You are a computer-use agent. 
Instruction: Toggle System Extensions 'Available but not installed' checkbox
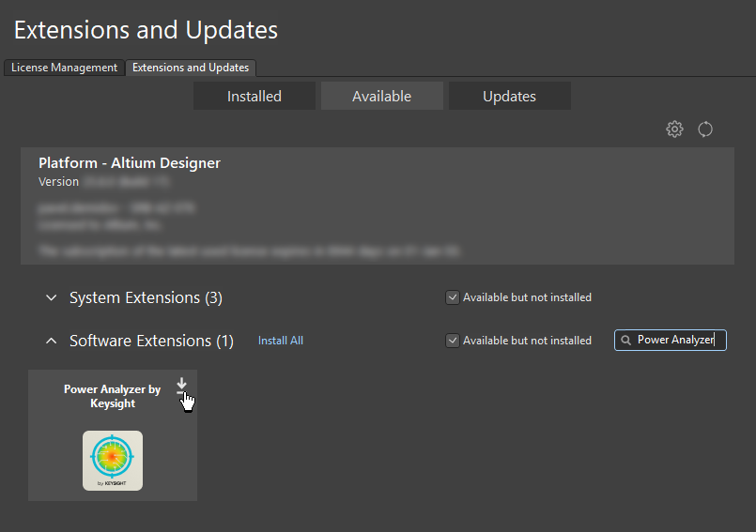pyautogui.click(x=453, y=297)
